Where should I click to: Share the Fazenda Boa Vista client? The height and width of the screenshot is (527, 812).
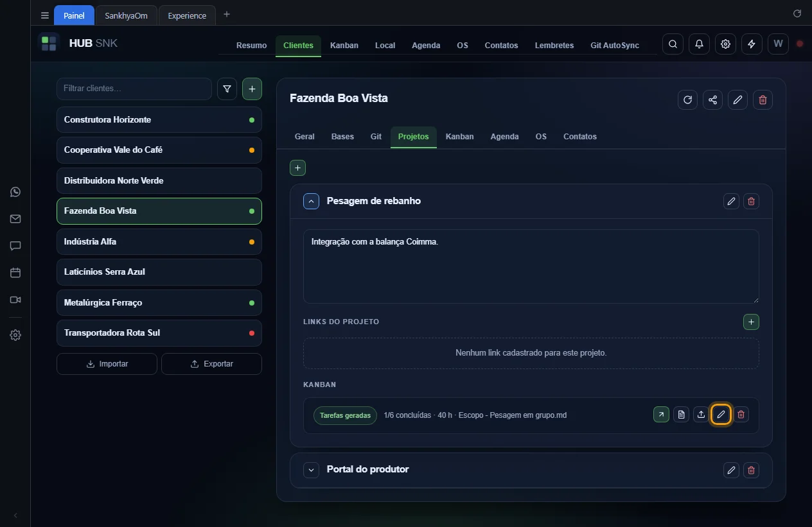(x=712, y=99)
